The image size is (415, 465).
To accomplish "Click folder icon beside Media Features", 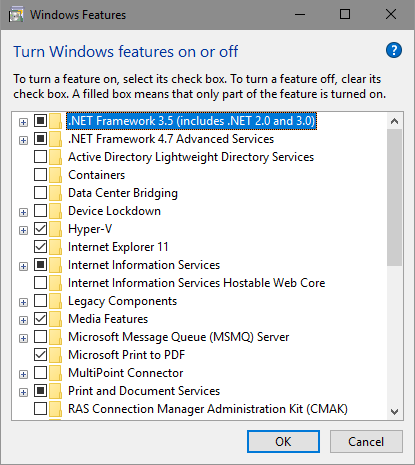I will [55, 319].
